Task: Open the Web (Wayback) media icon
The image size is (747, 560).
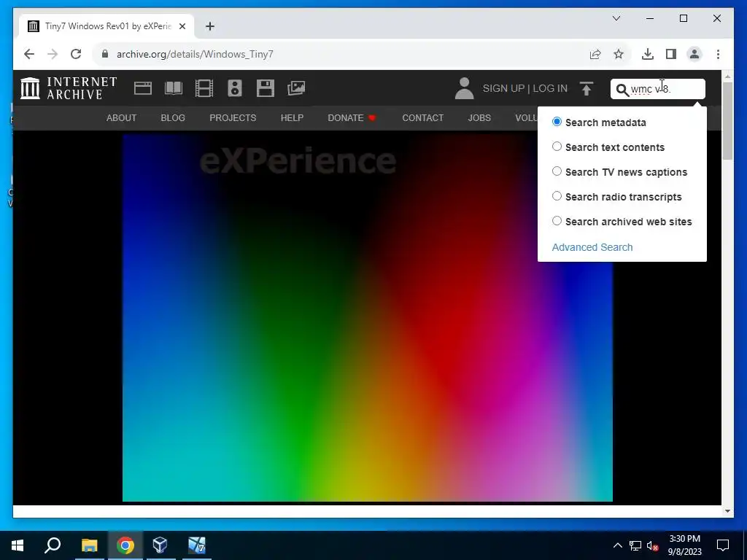Action: [x=143, y=88]
